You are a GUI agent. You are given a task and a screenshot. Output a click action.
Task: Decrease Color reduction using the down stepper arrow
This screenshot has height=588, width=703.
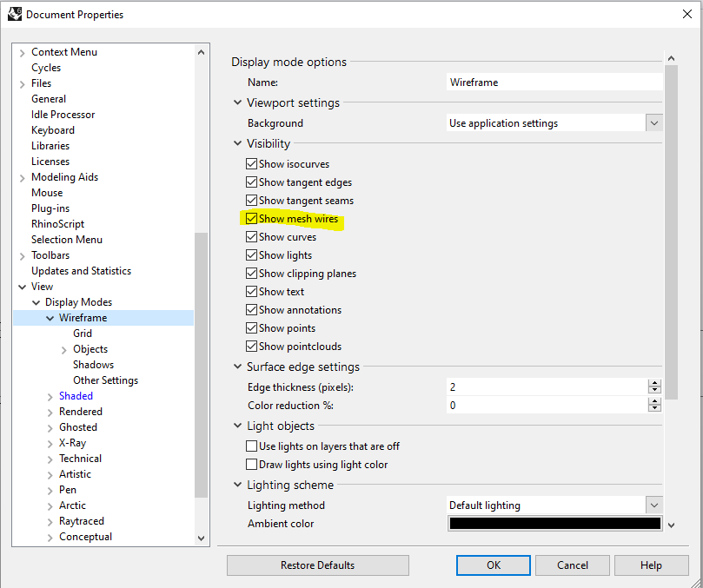654,408
